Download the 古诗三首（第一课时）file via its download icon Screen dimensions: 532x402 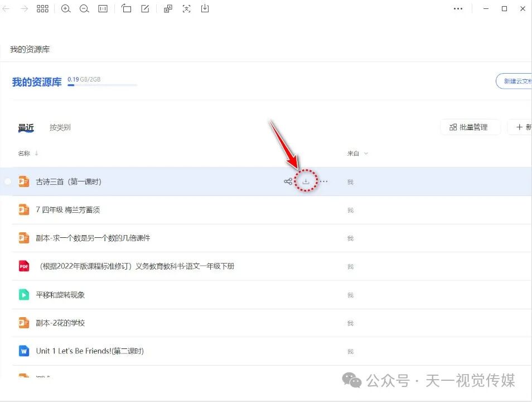click(x=306, y=181)
